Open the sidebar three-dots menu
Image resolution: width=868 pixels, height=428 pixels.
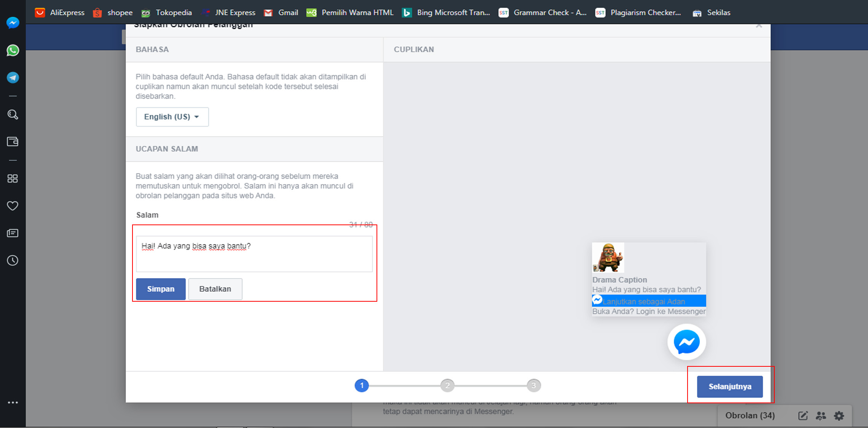click(x=13, y=403)
